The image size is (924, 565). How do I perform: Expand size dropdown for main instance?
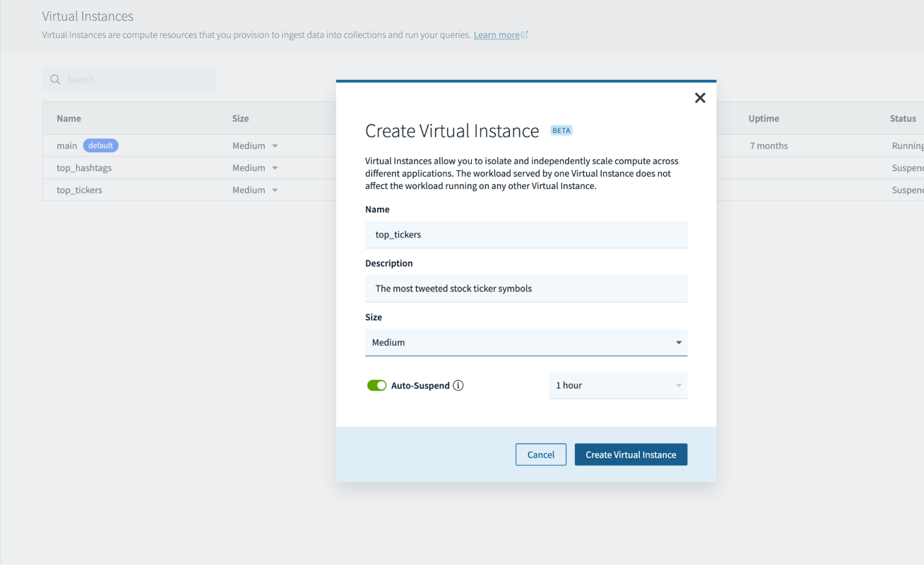(x=275, y=146)
